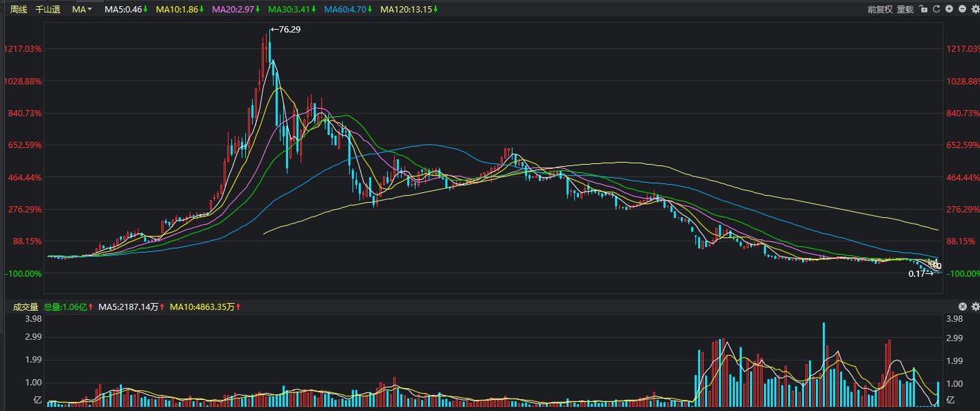Screen dimensions: 980x411
Task: Open the MA indicator dropdown
Action: (82, 10)
